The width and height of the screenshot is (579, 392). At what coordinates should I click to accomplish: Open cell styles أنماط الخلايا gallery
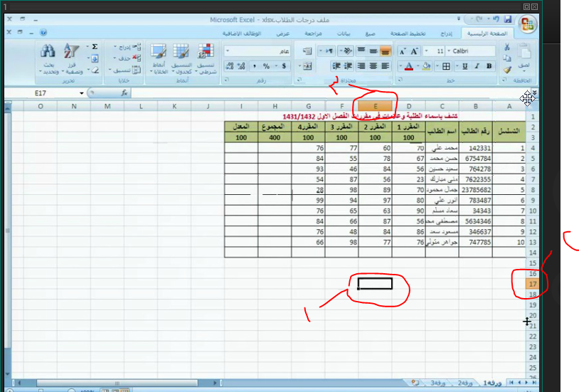click(x=159, y=58)
